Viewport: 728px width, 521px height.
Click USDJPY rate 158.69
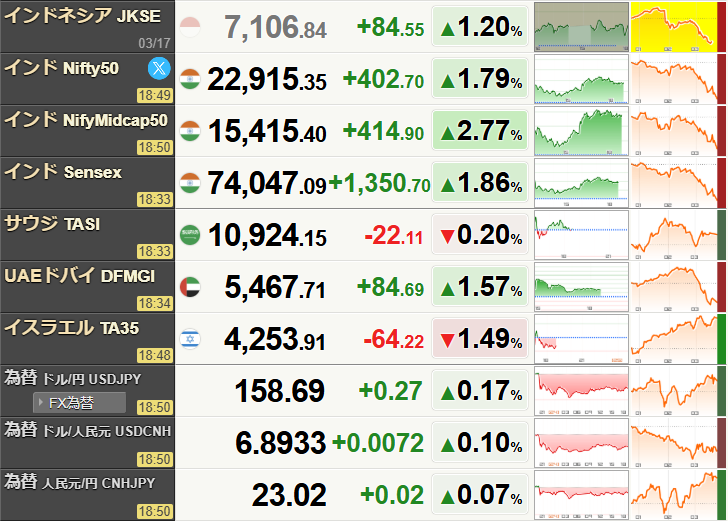(280, 391)
